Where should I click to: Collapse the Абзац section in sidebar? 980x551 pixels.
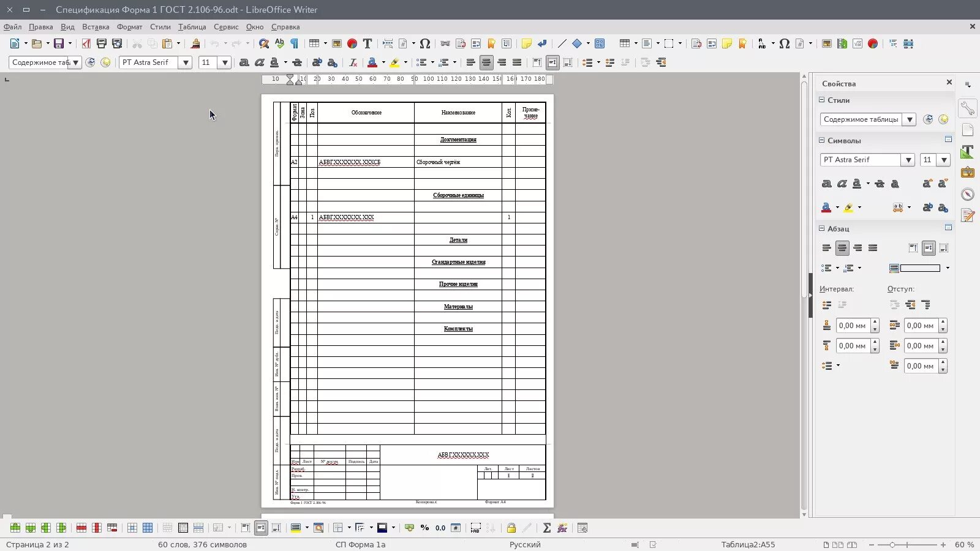[822, 228]
